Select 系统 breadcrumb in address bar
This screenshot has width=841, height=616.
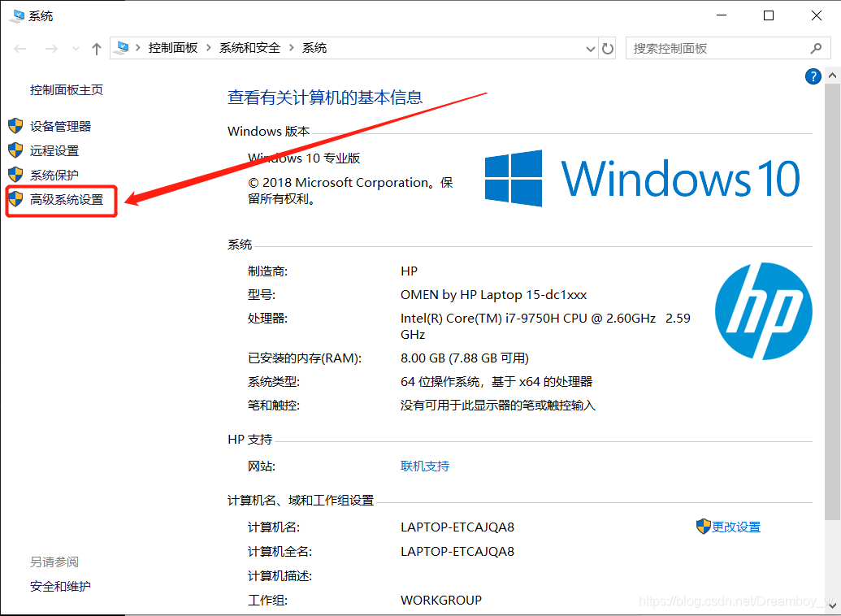(314, 48)
